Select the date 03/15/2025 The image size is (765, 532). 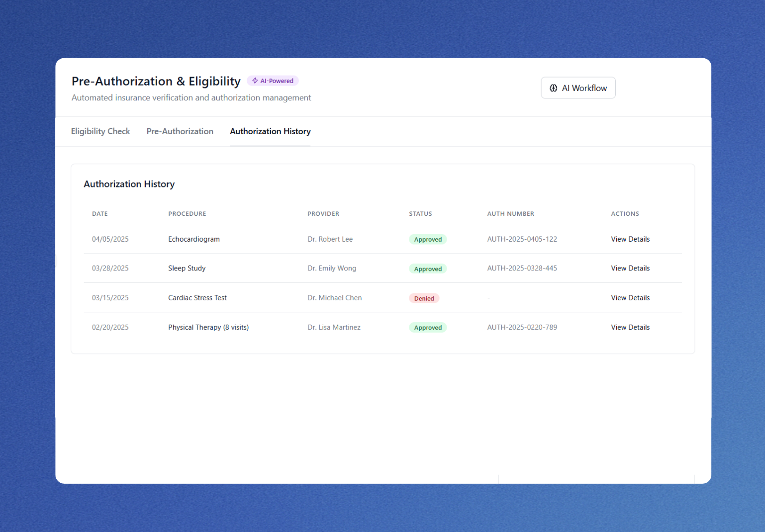click(110, 298)
